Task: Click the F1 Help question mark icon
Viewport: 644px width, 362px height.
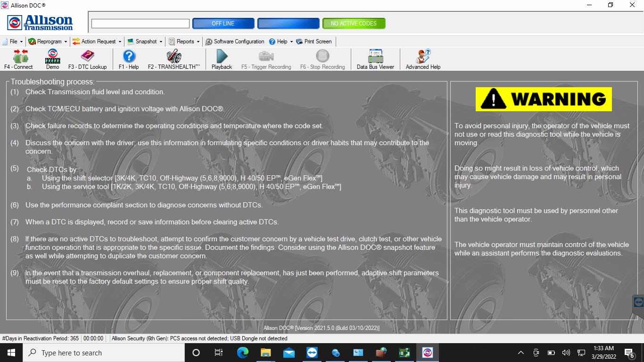Action: point(129,56)
